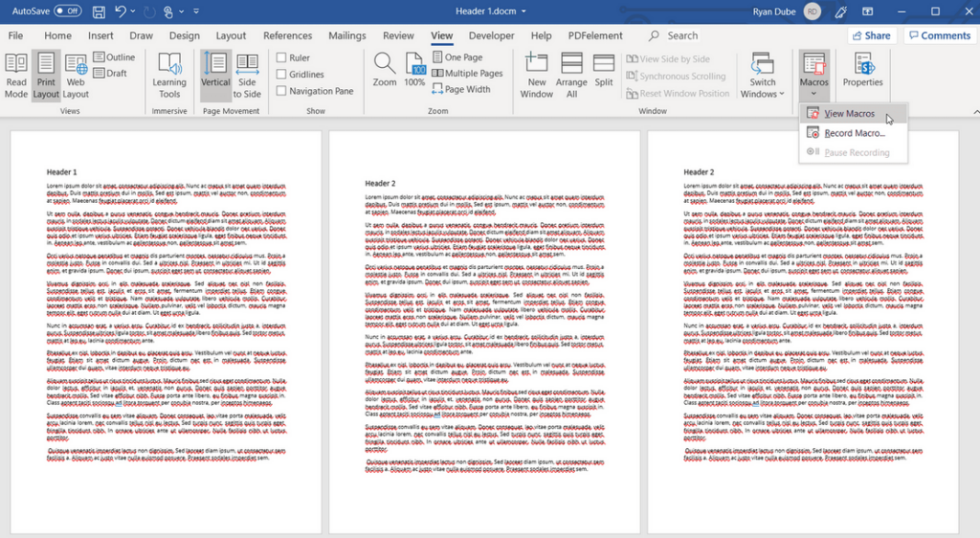Open the Comments button
The image size is (980, 538).
click(x=940, y=35)
